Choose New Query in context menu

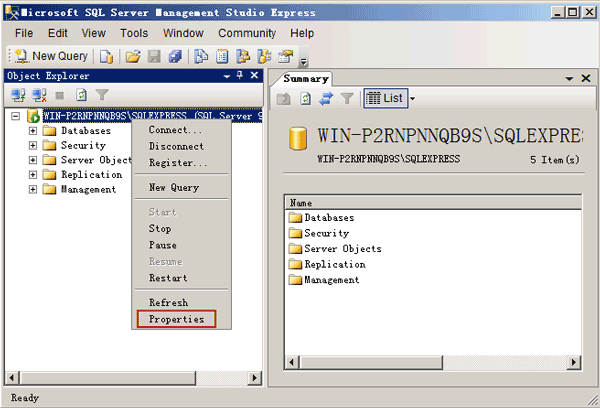pos(182,188)
